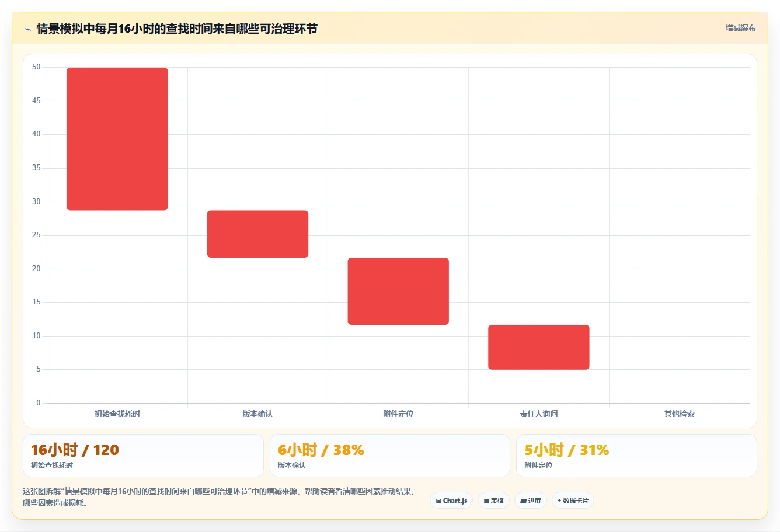Click the 附件定位 caption in third card
This screenshot has height=532, width=780.
(x=538, y=466)
